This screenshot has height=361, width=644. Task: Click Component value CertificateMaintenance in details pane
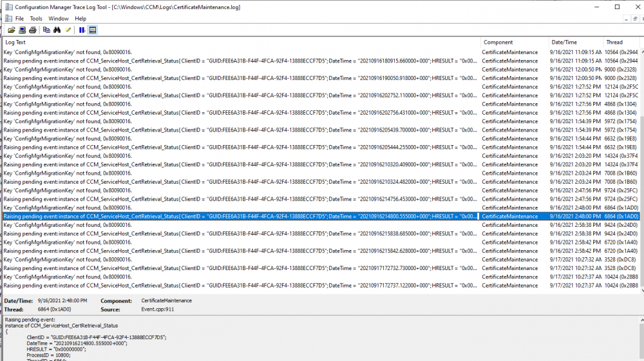tap(166, 300)
